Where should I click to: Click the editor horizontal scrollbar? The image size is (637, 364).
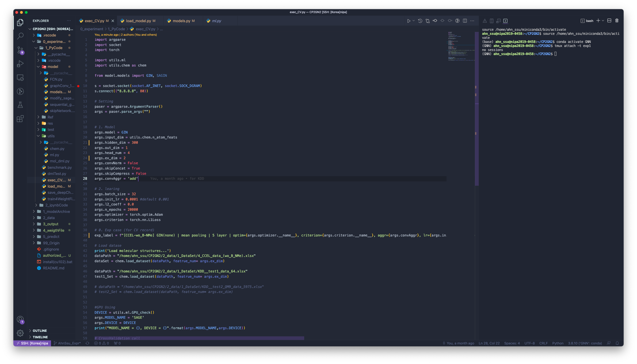199,338
